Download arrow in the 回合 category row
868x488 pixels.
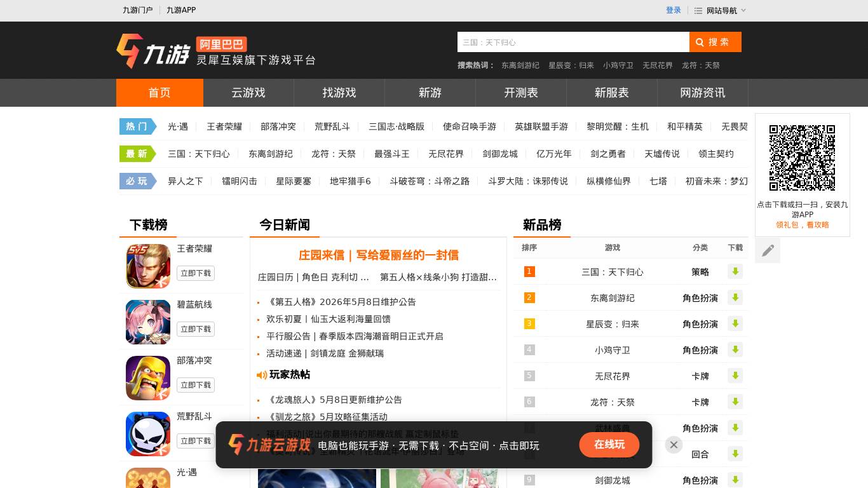point(735,454)
